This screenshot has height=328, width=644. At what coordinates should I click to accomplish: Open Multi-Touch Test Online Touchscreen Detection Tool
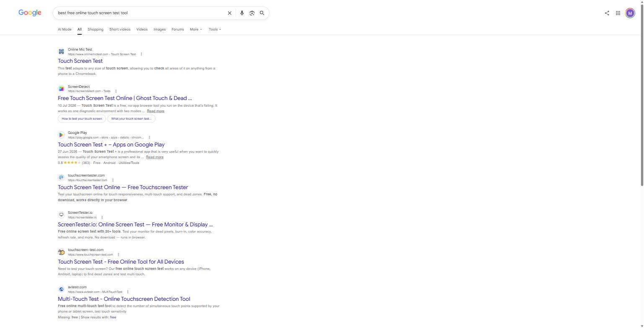click(124, 299)
